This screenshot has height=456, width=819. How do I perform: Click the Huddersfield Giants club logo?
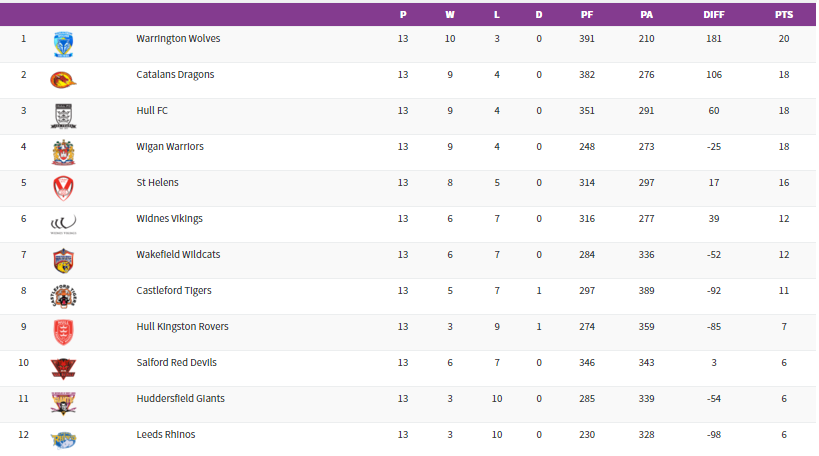pos(63,403)
